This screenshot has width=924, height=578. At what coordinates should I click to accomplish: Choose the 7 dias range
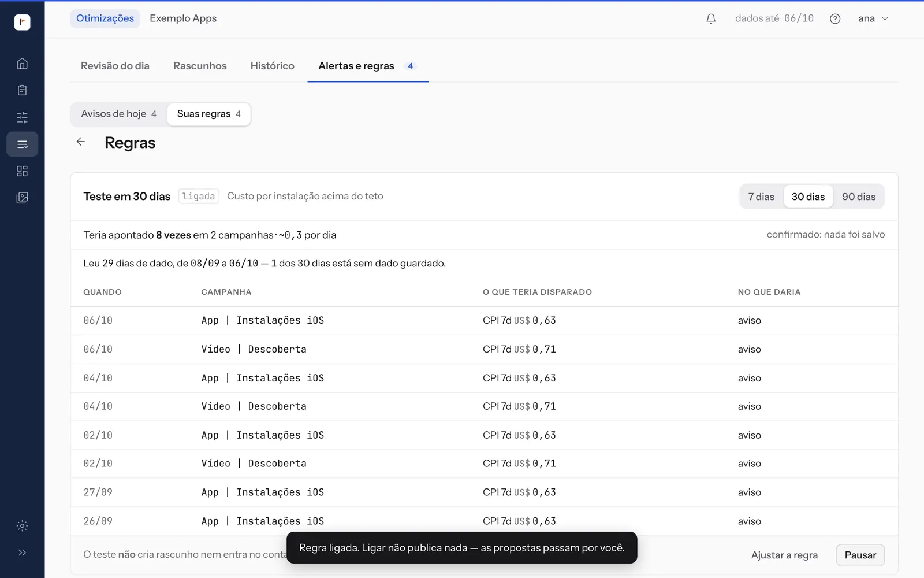pos(761,197)
